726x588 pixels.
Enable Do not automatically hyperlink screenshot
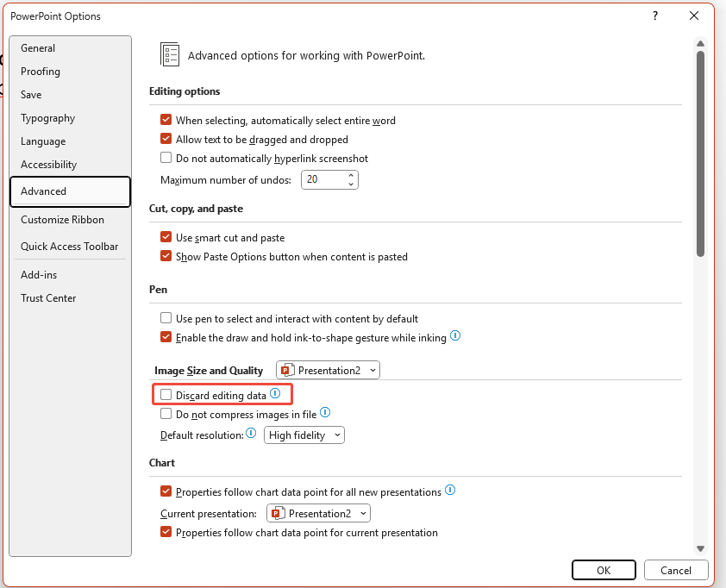tap(166, 158)
